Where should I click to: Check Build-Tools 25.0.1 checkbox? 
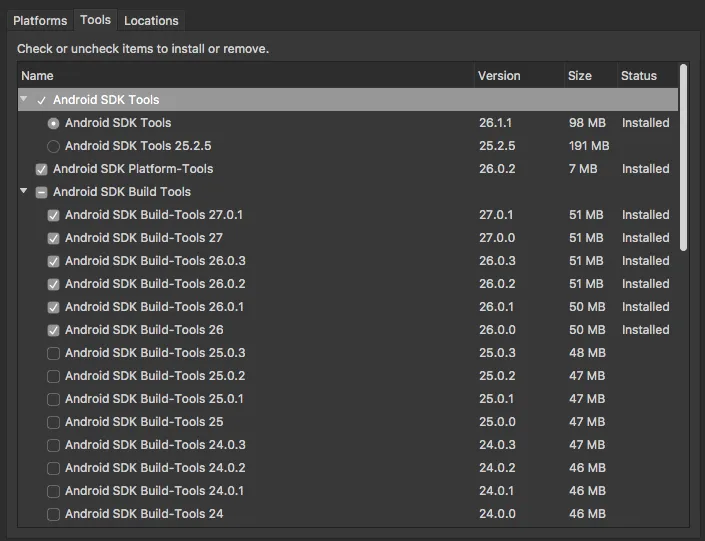[x=54, y=399]
